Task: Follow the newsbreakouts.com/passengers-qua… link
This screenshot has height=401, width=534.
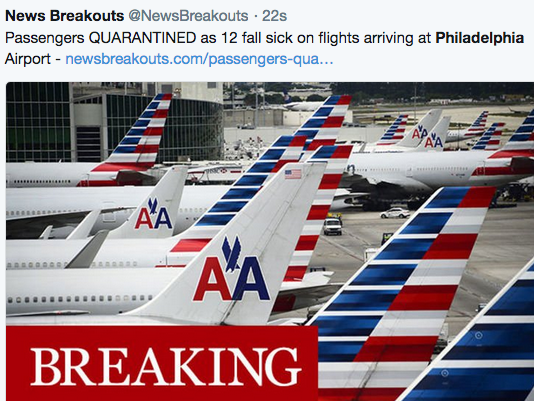Action: pyautogui.click(x=199, y=59)
